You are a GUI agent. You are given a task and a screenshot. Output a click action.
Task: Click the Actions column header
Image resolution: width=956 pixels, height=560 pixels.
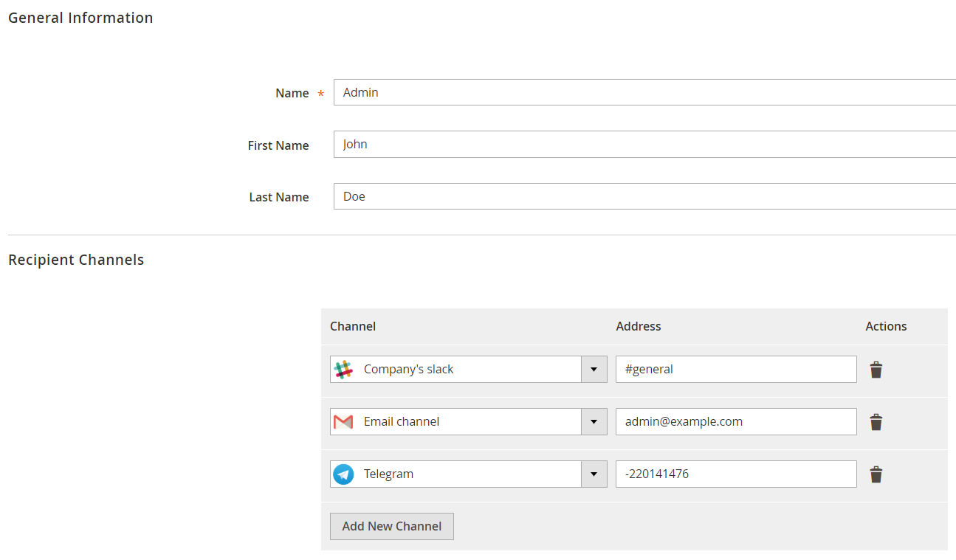886,326
